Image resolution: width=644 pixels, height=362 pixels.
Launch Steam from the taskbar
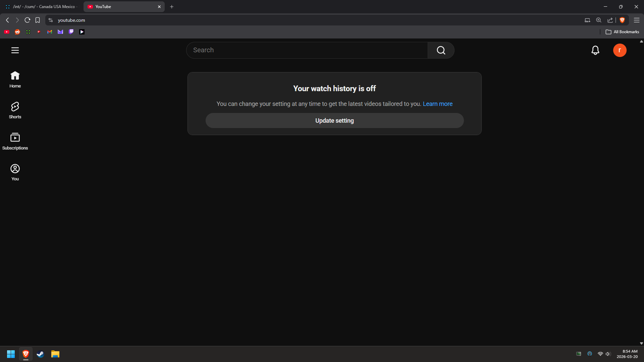[x=41, y=354]
